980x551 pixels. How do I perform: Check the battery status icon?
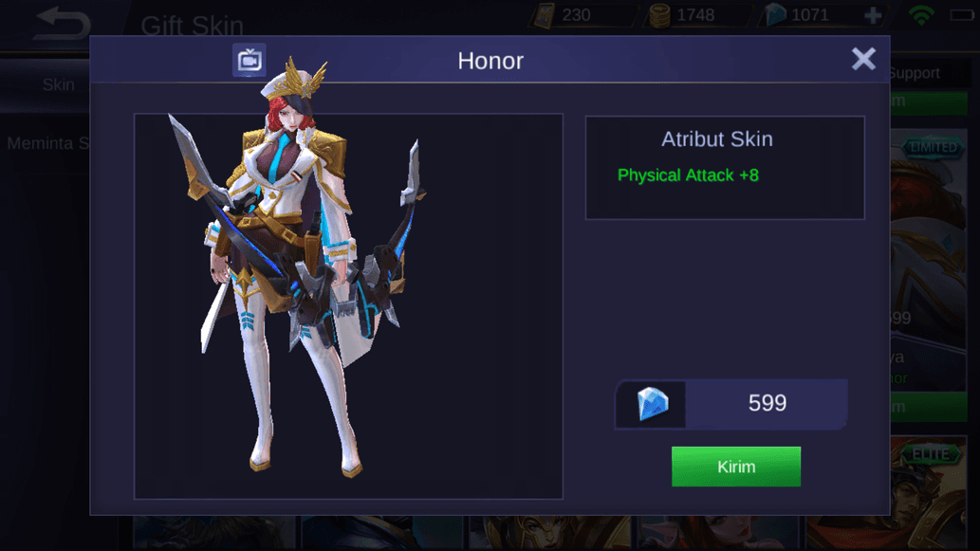[x=962, y=15]
